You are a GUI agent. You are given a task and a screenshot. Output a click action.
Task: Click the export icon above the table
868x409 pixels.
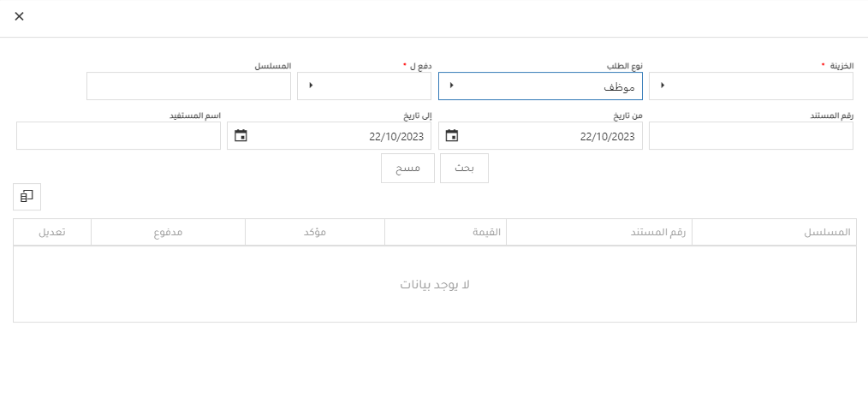tap(27, 196)
